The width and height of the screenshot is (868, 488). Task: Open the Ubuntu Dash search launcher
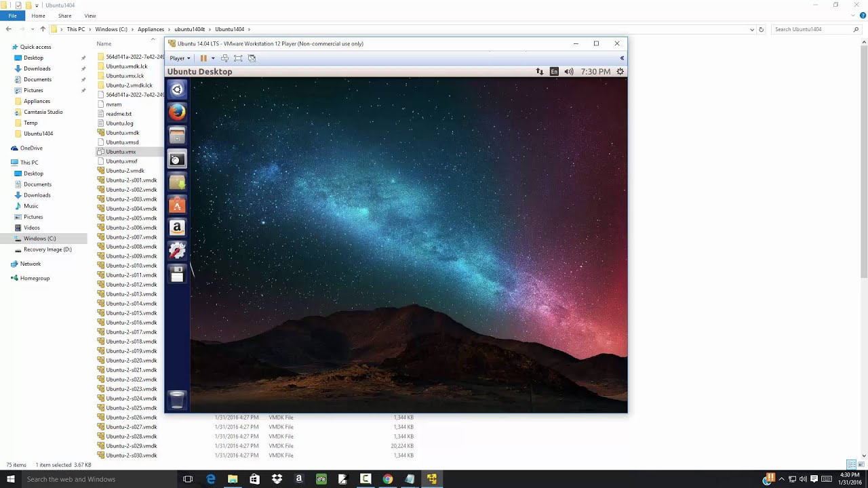(177, 89)
